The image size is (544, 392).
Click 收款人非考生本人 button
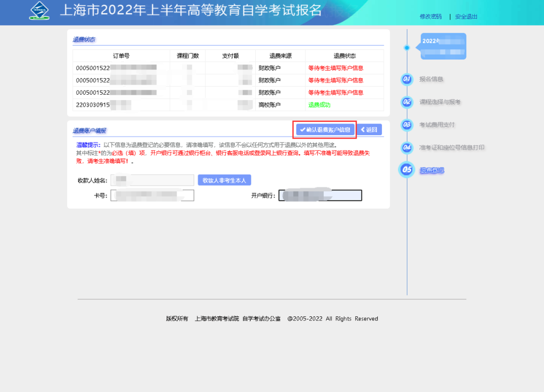224,180
